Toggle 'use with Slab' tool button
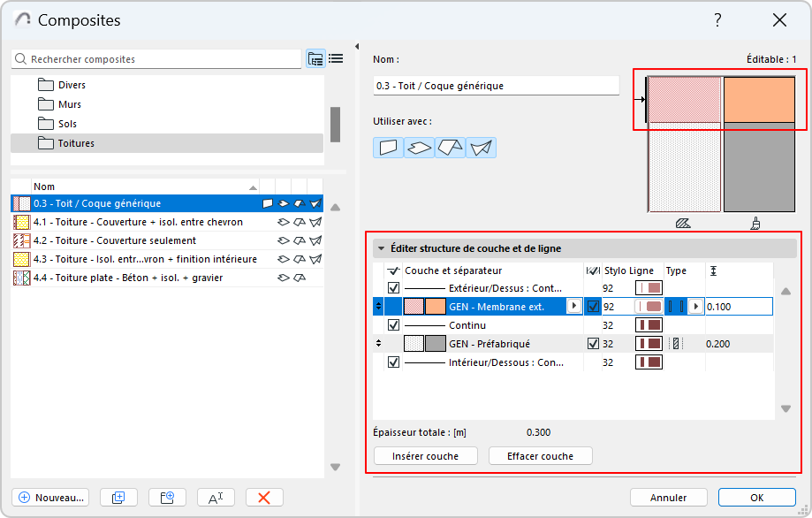Image resolution: width=812 pixels, height=518 pixels. [419, 148]
